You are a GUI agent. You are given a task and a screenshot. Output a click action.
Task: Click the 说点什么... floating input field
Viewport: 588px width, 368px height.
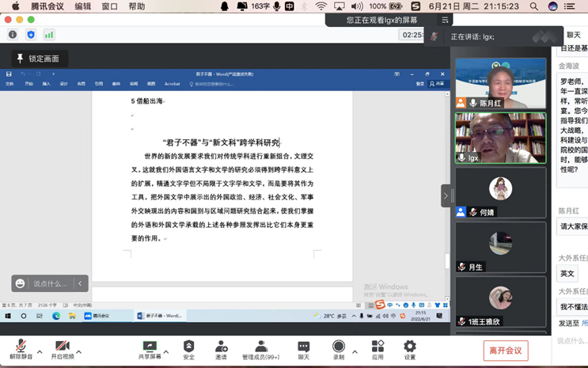click(x=51, y=283)
